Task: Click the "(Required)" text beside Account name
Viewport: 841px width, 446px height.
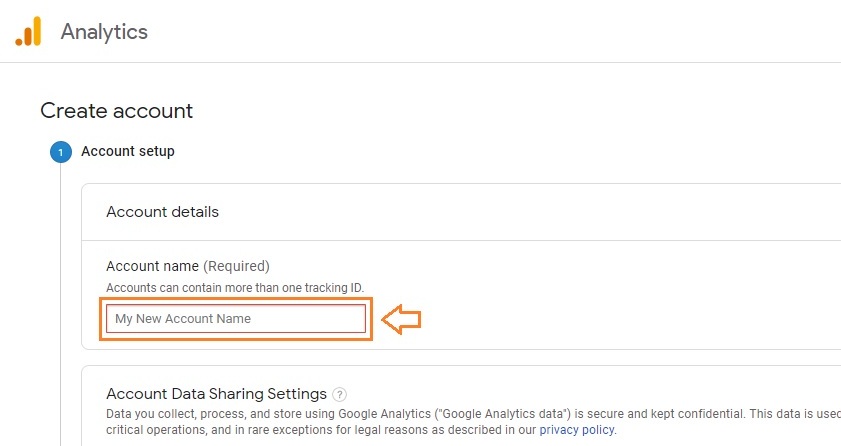Action: click(x=236, y=266)
